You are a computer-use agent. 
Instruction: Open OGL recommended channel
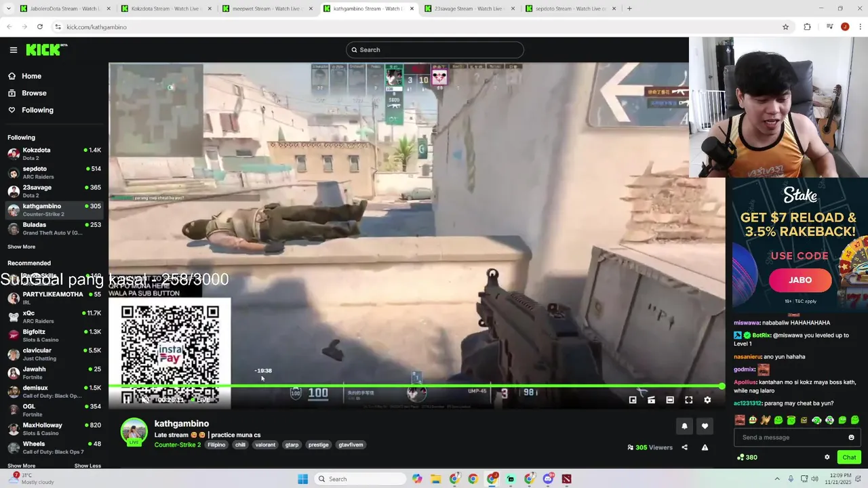(x=54, y=410)
